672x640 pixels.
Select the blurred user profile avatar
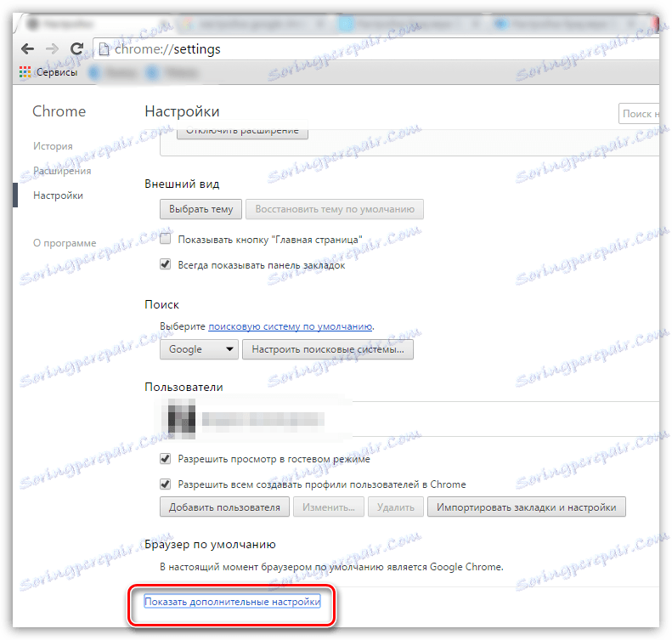(x=181, y=419)
